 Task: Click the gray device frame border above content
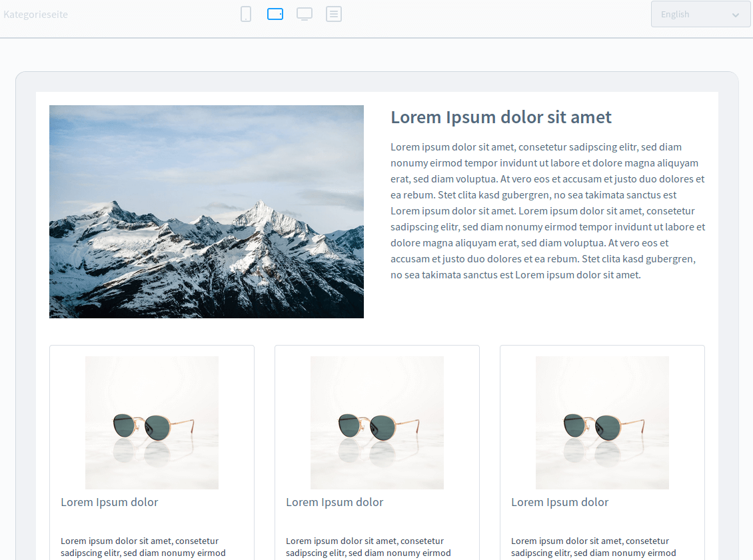click(x=377, y=81)
